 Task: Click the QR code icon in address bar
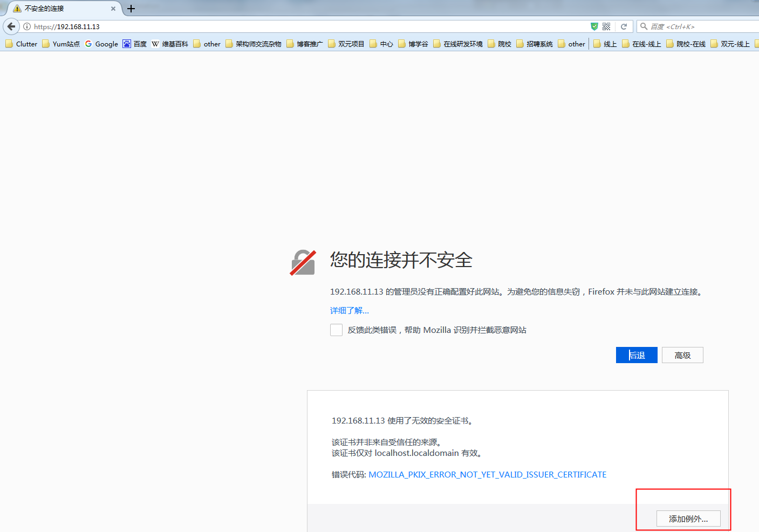click(606, 26)
